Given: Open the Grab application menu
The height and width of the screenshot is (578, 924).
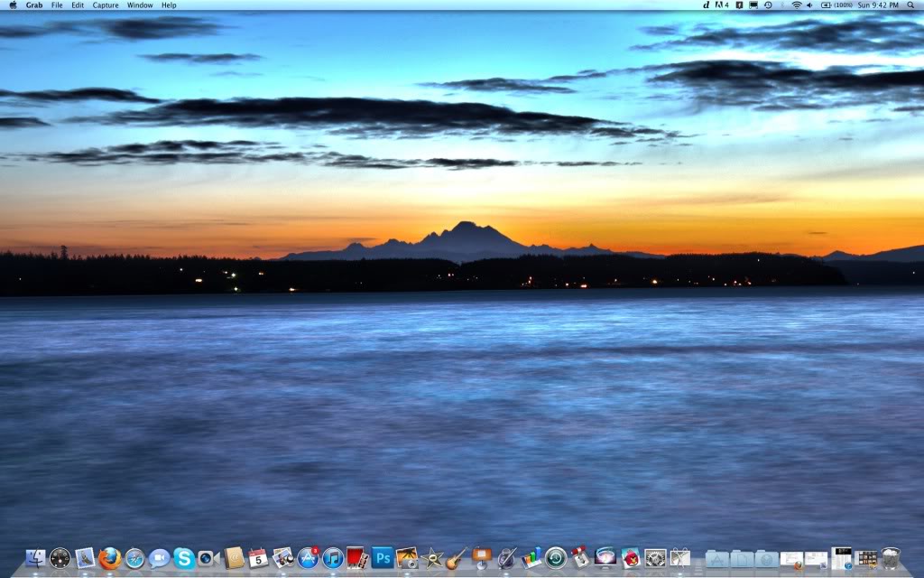Looking at the screenshot, I should 34,5.
